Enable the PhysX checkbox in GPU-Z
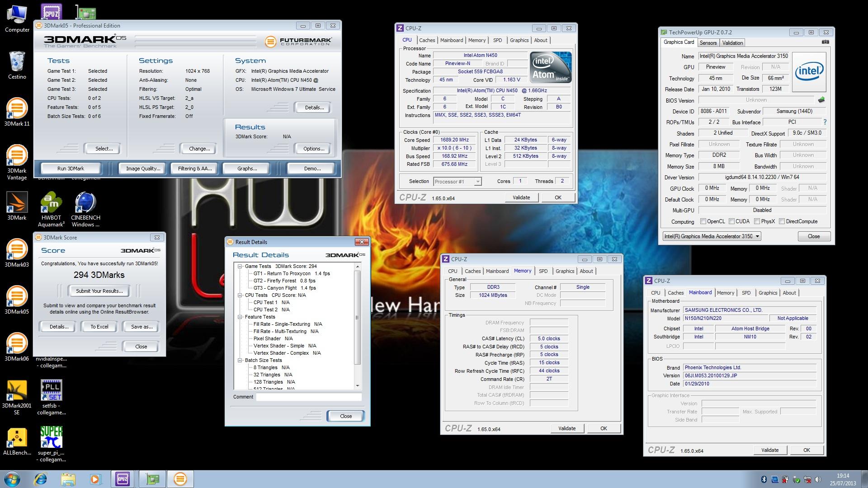This screenshot has height=488, width=868. pyautogui.click(x=757, y=221)
